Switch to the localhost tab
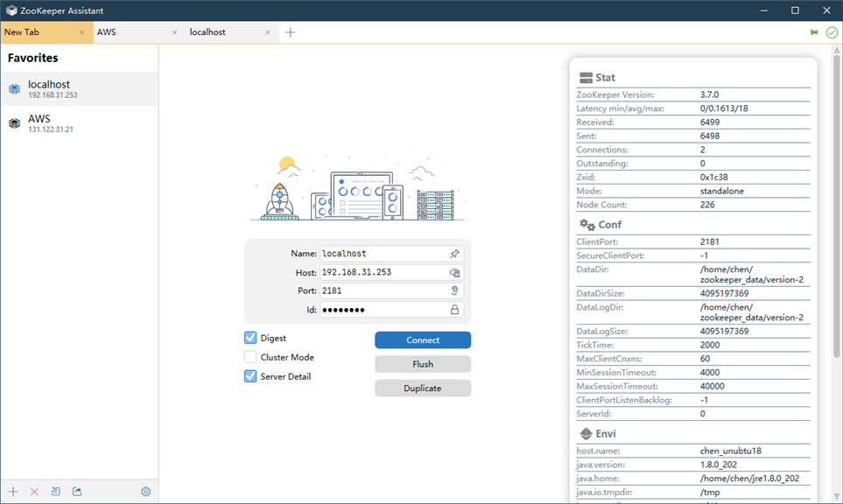Viewport: 843px width, 504px height. click(x=207, y=31)
